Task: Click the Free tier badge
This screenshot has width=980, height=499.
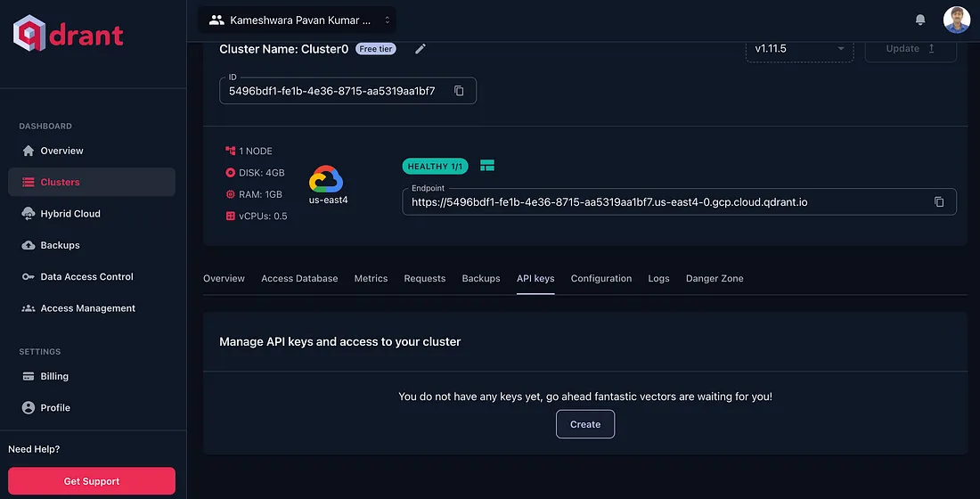Action: [376, 49]
